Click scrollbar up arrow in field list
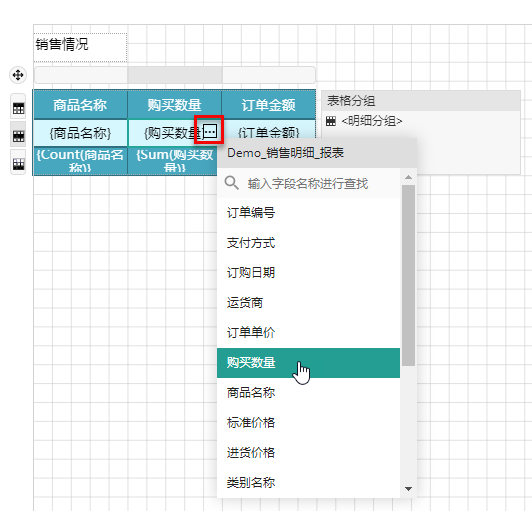Image resolution: width=532 pixels, height=511 pixels. pyautogui.click(x=408, y=177)
